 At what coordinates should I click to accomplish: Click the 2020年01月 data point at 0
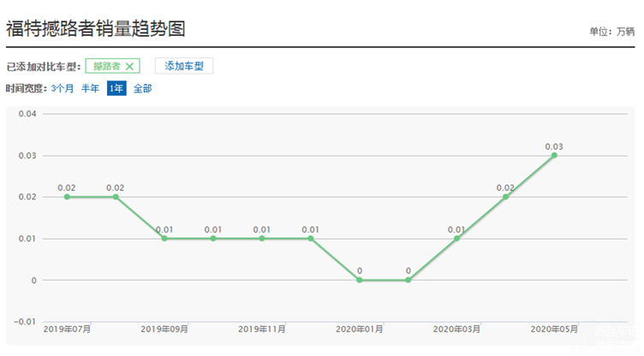point(360,280)
